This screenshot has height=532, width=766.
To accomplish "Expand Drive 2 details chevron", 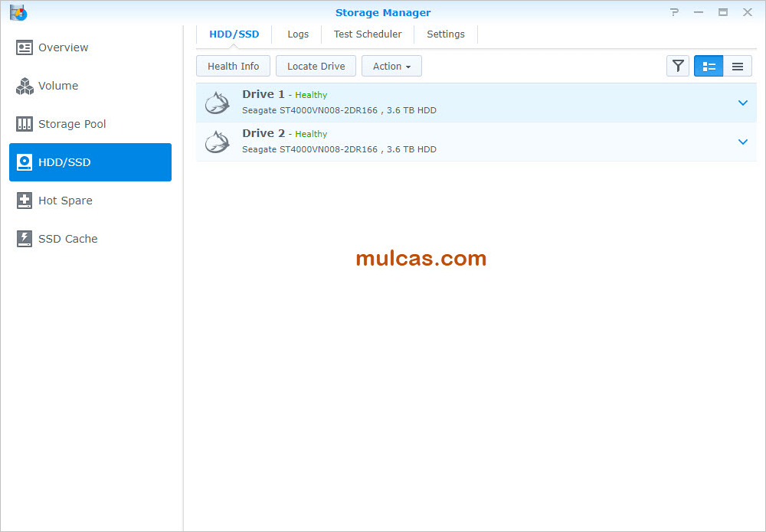I will (x=742, y=142).
